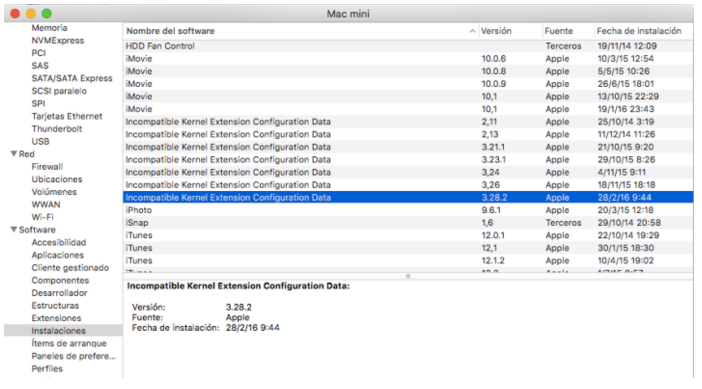Screen dimensions: 702x389
Task: Select NVMExpress in the sidebar
Action: (58, 40)
